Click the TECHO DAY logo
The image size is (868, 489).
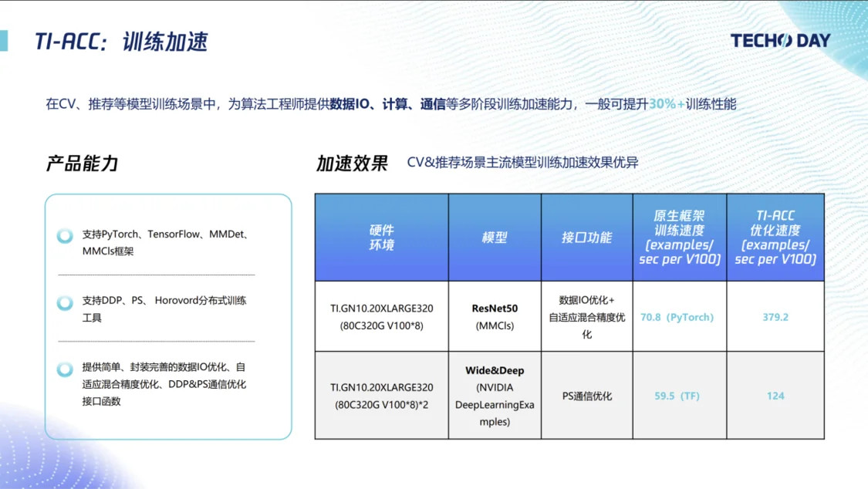coord(780,41)
